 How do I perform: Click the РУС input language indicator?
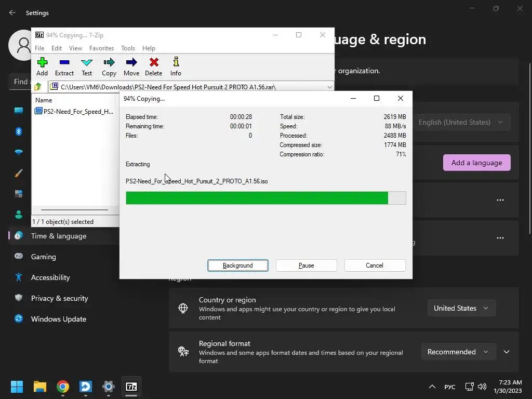(x=449, y=387)
